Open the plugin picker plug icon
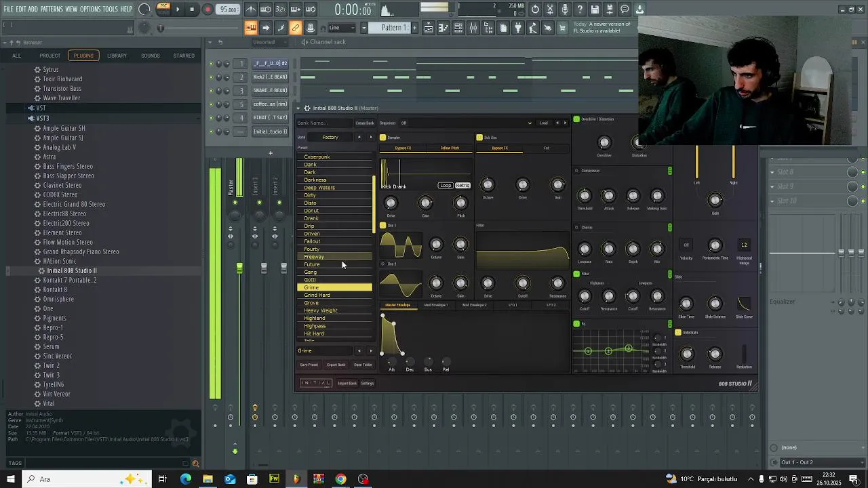 point(518,28)
